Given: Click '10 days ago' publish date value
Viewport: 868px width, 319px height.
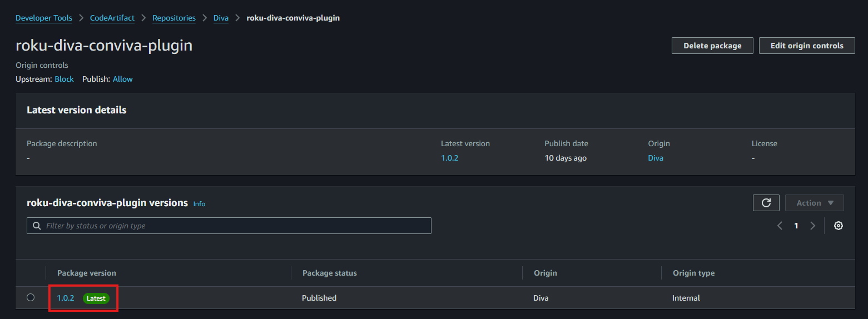Looking at the screenshot, I should coord(566,158).
